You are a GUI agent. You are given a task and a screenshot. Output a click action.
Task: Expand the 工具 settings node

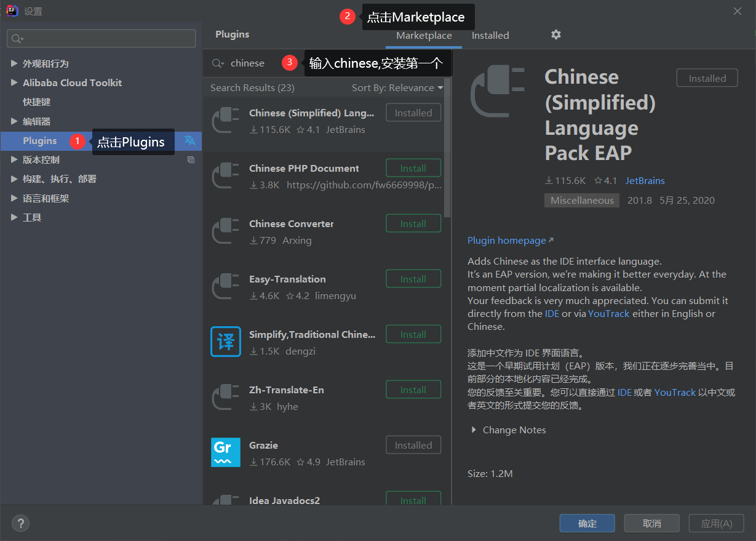pos(14,217)
